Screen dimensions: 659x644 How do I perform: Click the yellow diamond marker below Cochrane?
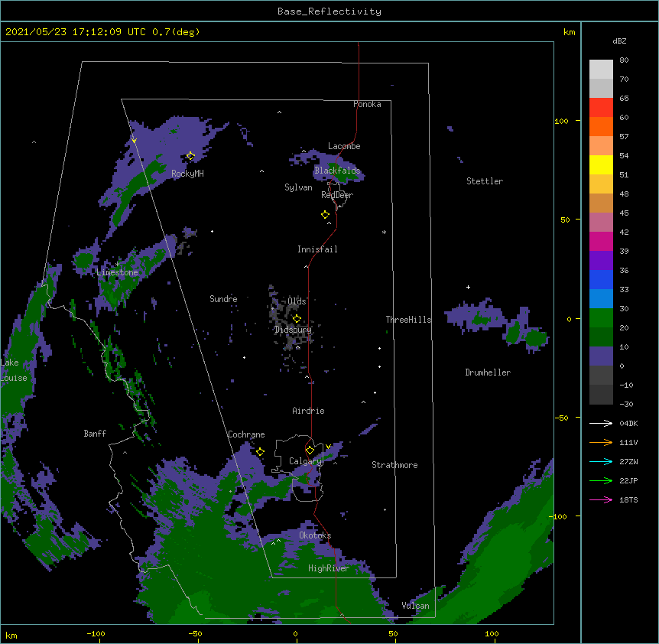click(260, 452)
